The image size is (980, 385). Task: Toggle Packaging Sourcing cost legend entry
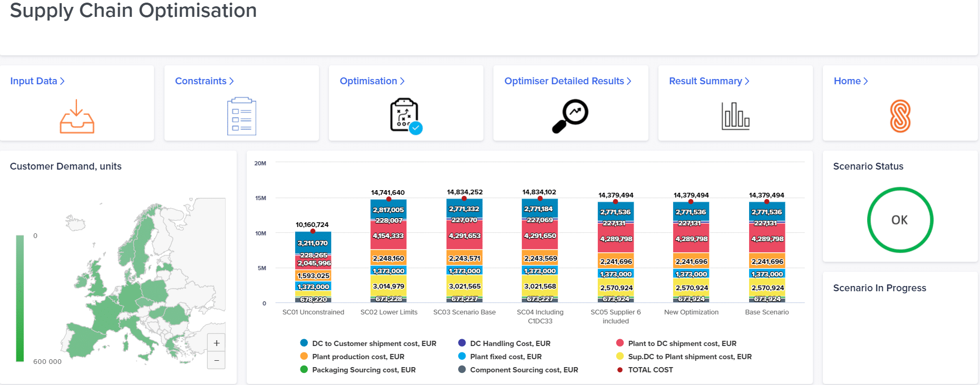click(358, 370)
